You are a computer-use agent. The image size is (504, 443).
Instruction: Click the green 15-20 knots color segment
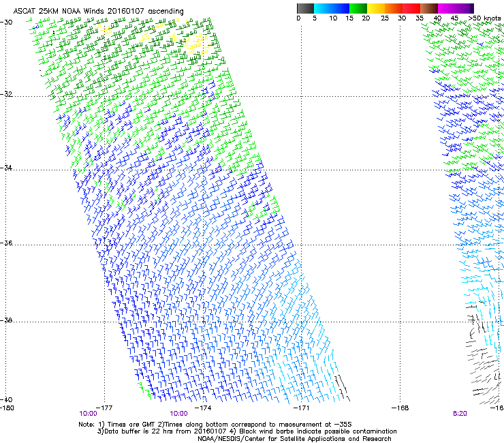point(358,8)
